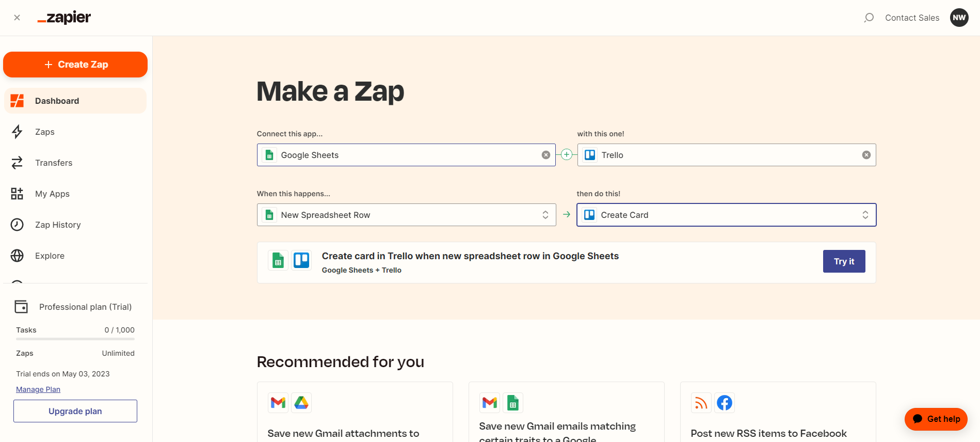Open Dashboard in the sidebar

click(75, 101)
